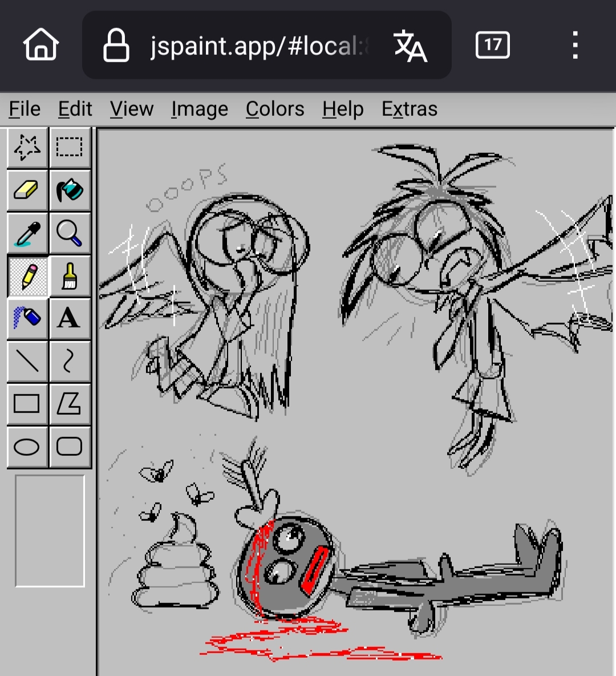Image resolution: width=616 pixels, height=676 pixels.
Task: Select the Free-Form Select tool
Action: pos(27,147)
